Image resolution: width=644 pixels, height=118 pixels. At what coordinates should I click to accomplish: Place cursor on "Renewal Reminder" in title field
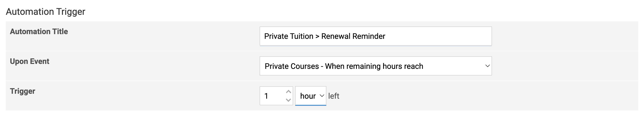click(x=353, y=36)
